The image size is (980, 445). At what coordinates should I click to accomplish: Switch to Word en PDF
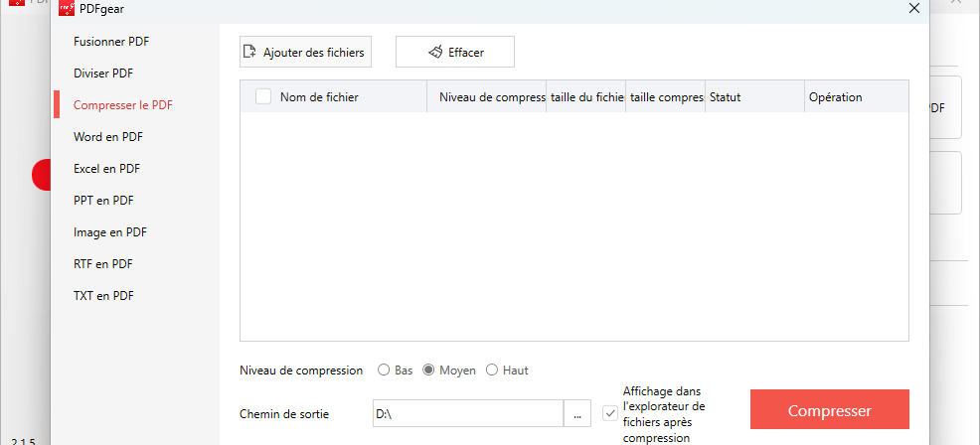(108, 137)
